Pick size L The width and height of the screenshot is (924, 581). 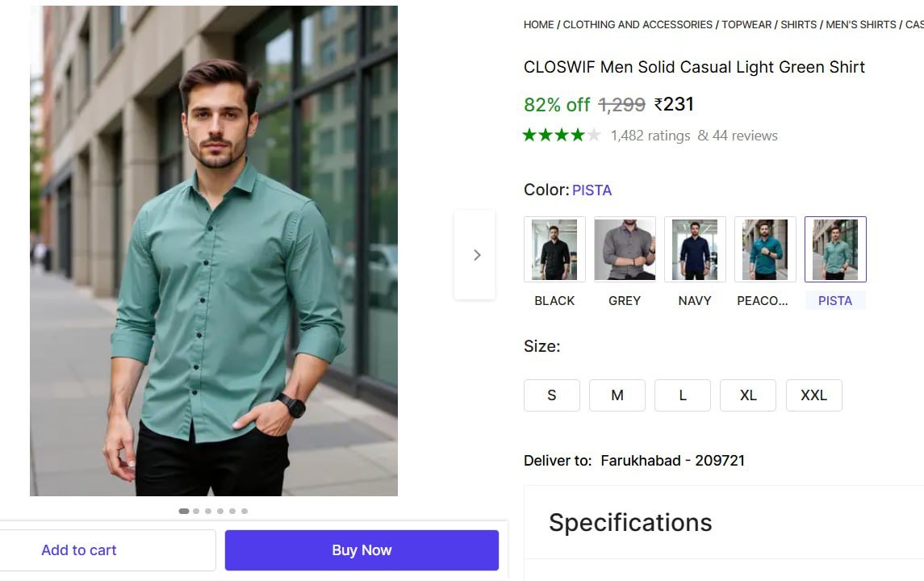[x=683, y=395]
